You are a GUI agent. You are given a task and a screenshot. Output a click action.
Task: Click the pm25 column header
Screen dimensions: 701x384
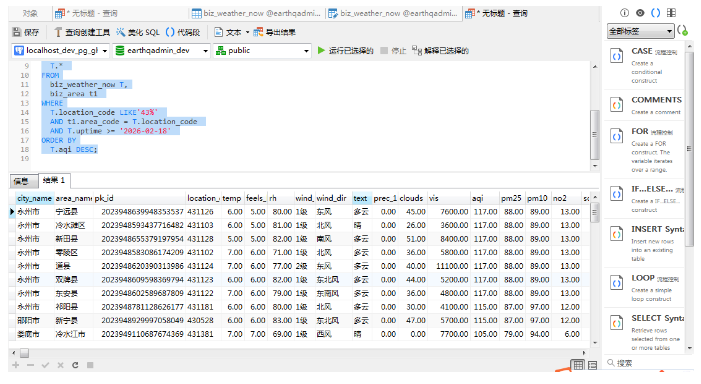pyautogui.click(x=512, y=198)
